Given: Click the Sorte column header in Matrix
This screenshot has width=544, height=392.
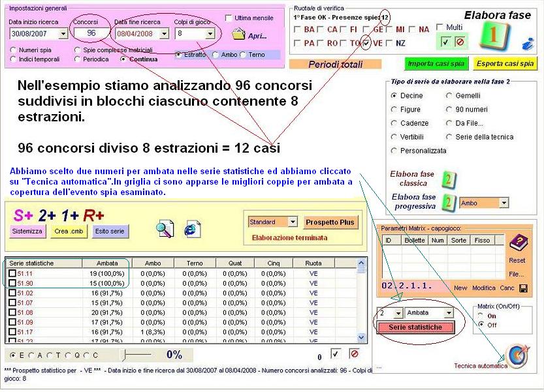Looking at the screenshot, I should tap(458, 240).
